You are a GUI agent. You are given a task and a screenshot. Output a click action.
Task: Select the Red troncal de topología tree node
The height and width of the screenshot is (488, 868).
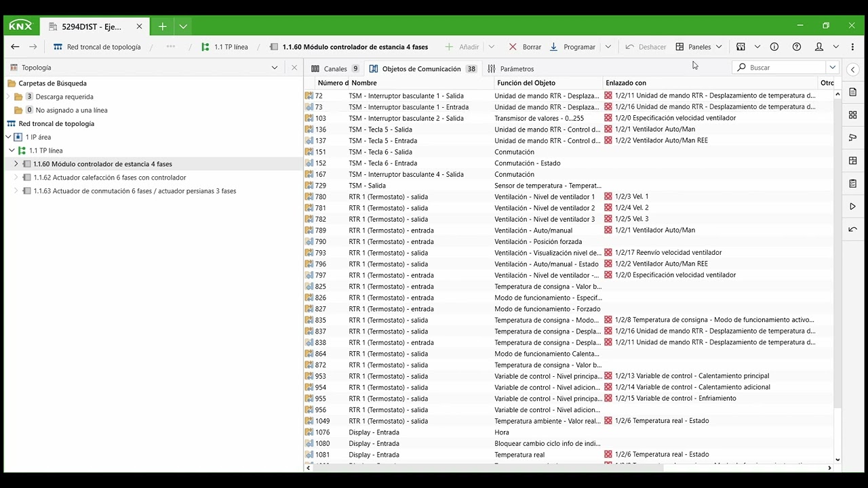click(x=56, y=123)
